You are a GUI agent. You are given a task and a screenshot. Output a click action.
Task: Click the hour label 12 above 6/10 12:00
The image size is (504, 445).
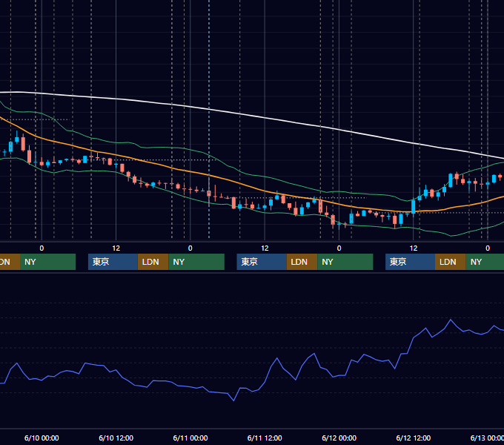(116, 248)
